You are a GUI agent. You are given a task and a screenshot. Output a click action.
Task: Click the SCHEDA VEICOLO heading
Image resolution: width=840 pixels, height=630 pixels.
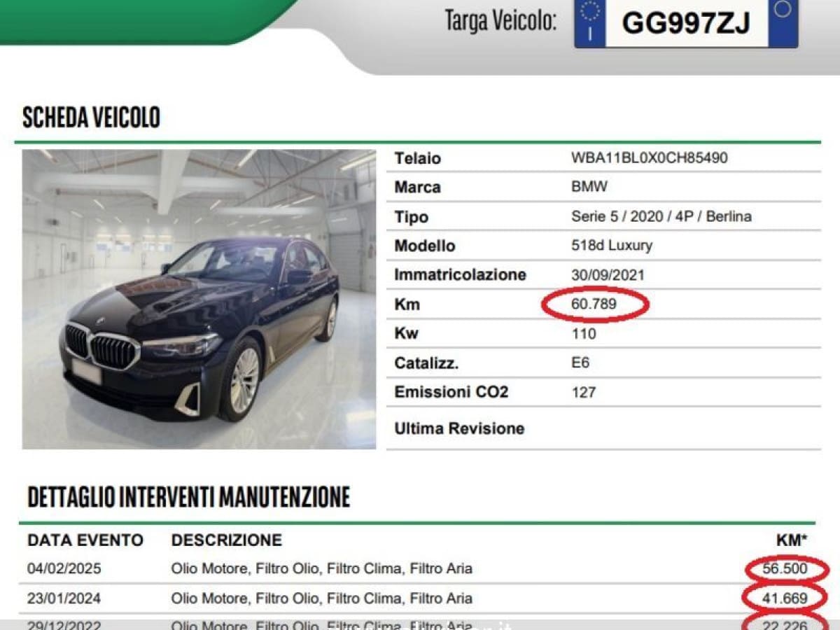pos(92,118)
